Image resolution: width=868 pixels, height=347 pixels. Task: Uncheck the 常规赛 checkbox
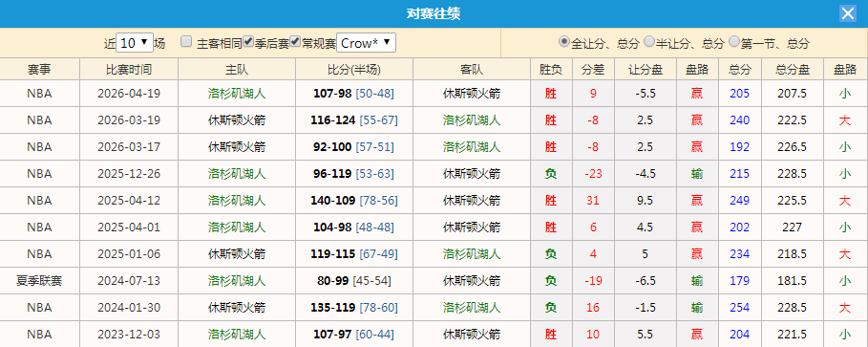tap(296, 41)
